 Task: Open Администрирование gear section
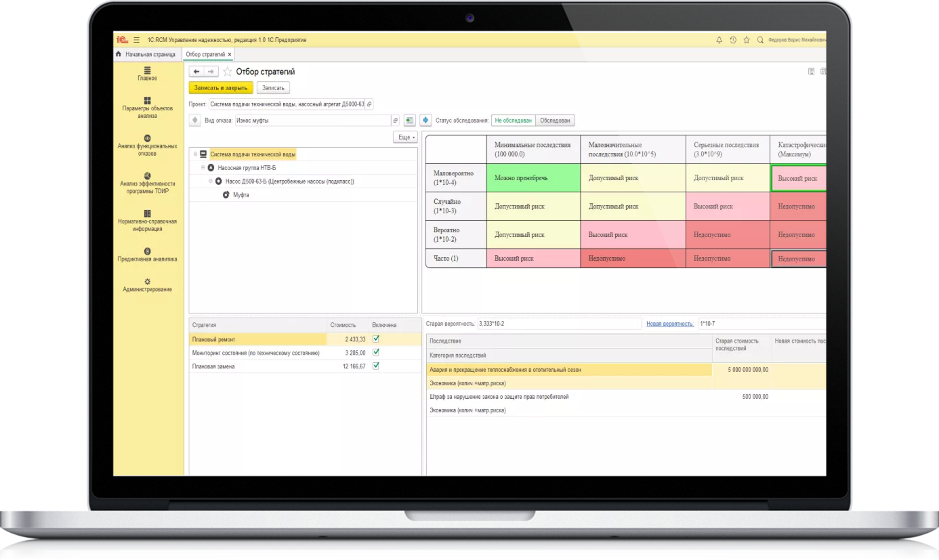(x=147, y=285)
